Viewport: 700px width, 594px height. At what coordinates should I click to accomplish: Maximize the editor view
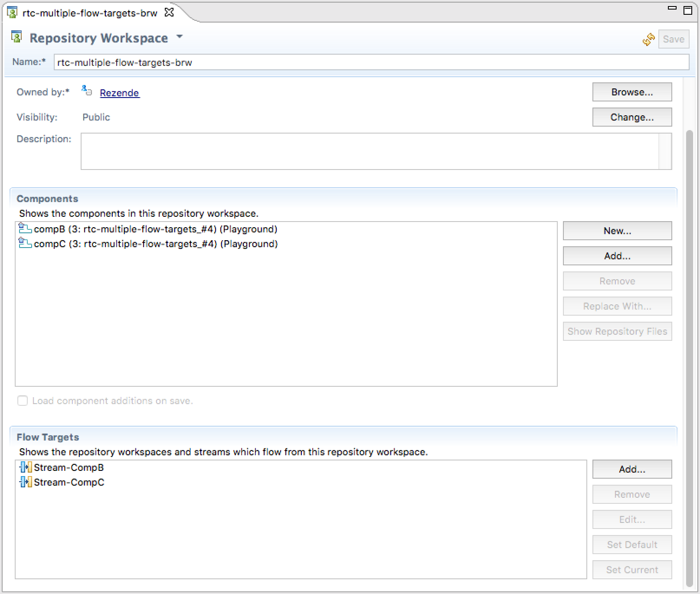688,10
